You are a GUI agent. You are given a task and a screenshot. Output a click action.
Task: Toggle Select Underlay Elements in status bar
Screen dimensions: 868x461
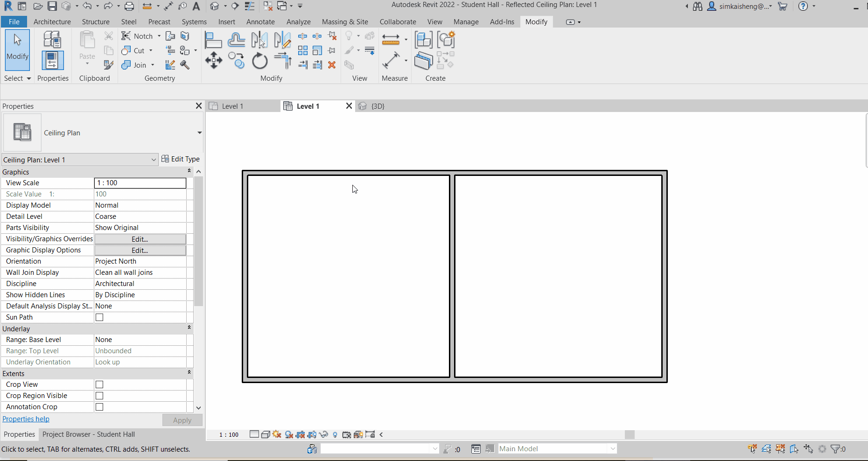766,449
